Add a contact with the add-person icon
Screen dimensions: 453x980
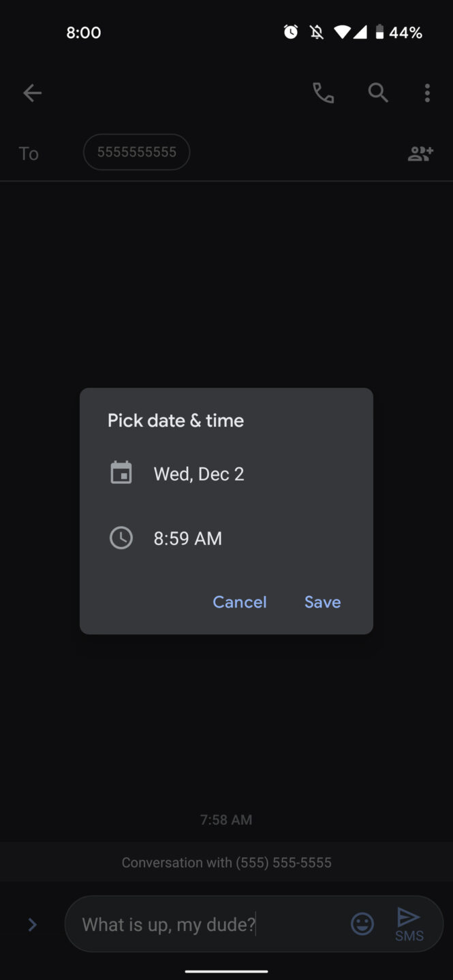(x=419, y=152)
